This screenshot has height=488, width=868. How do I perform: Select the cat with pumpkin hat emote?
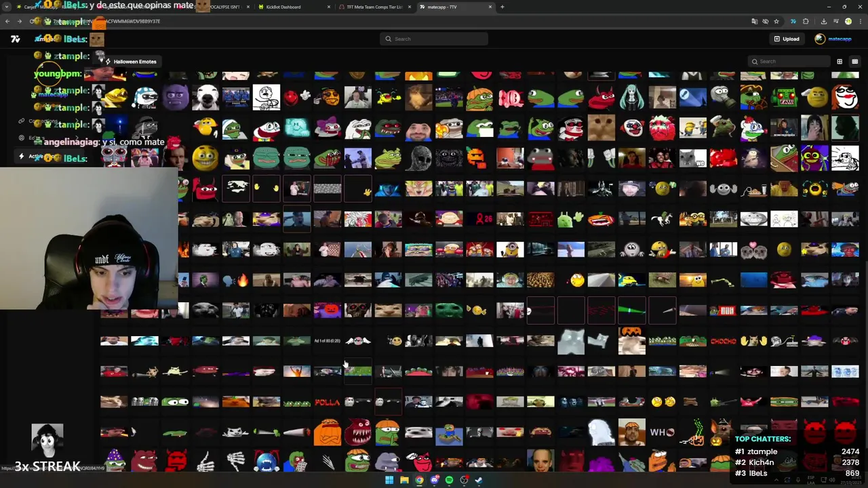point(631,340)
